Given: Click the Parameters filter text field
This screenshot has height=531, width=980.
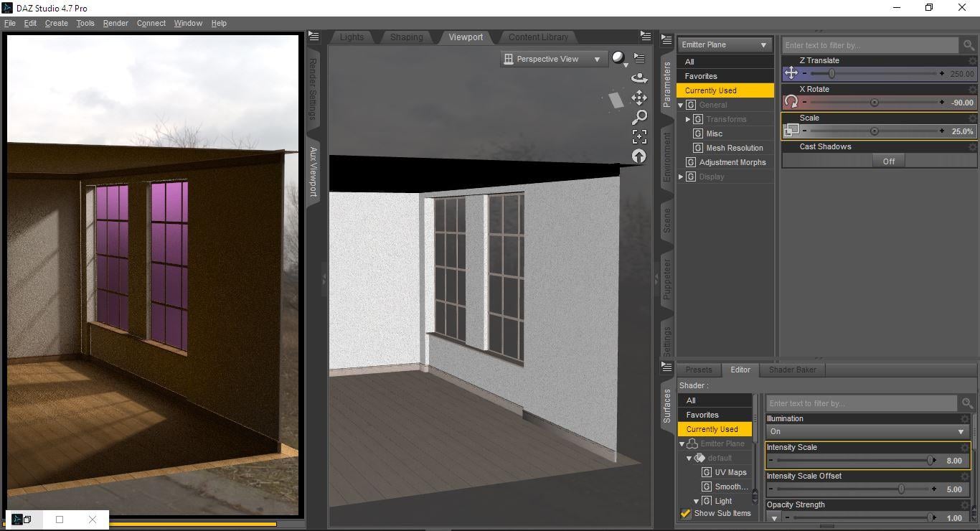Looking at the screenshot, I should coord(871,45).
